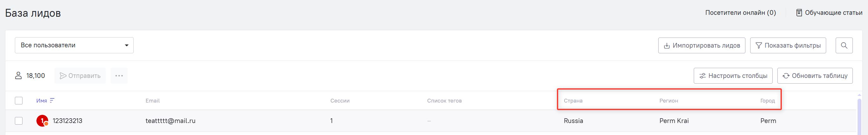This screenshot has width=868, height=135.
Task: Open the Все пользователи dropdown
Action: 74,45
